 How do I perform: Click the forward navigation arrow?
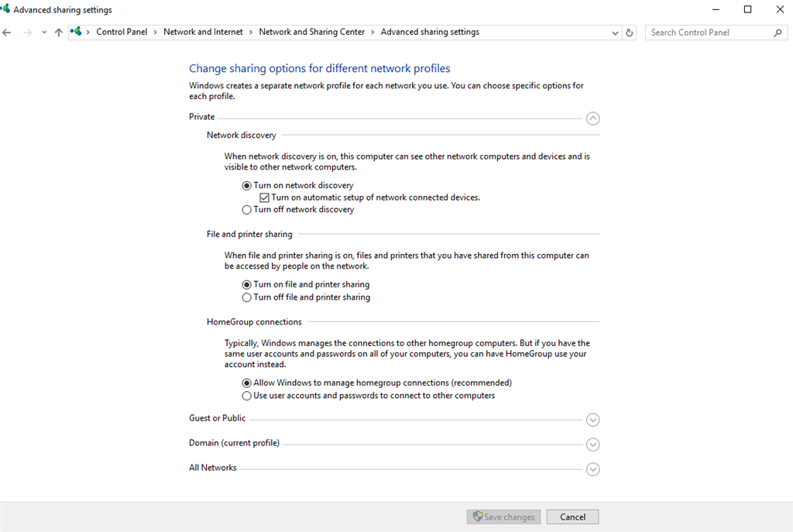click(x=27, y=33)
